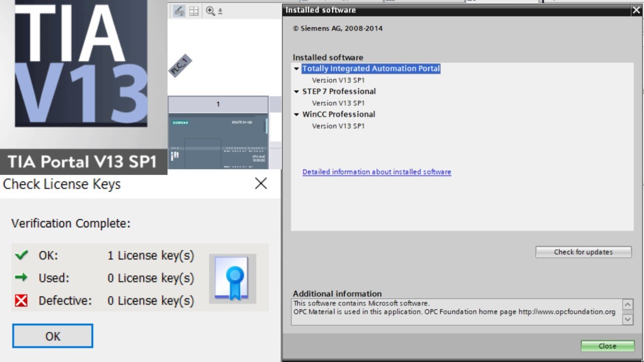Select rack slot 1 header
The height and width of the screenshot is (362, 644).
[218, 104]
